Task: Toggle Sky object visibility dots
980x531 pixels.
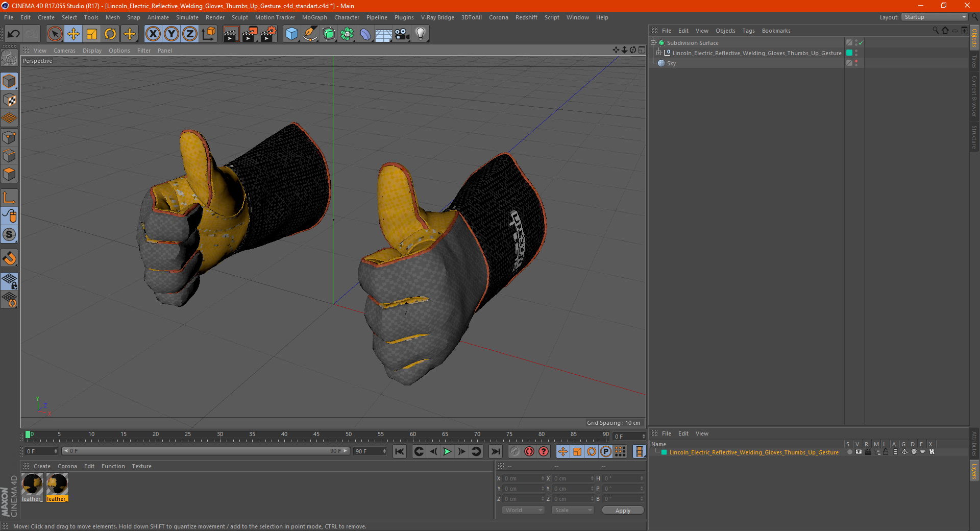Action: 856,63
